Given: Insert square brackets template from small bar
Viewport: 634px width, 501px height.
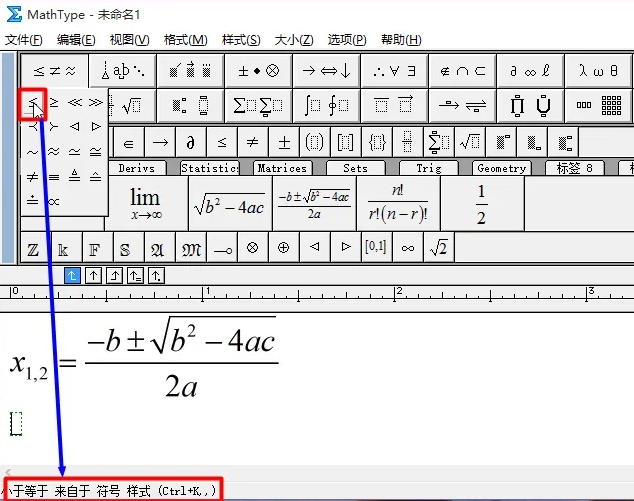Looking at the screenshot, I should [346, 142].
